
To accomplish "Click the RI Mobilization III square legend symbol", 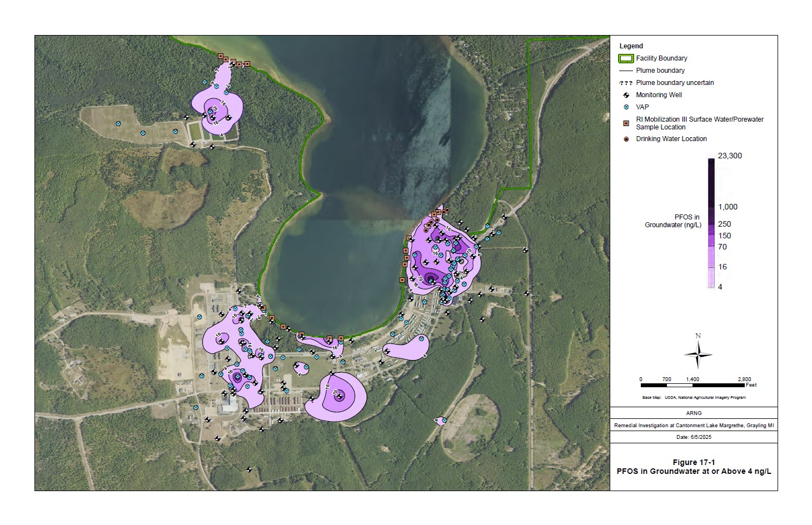I will point(626,123).
